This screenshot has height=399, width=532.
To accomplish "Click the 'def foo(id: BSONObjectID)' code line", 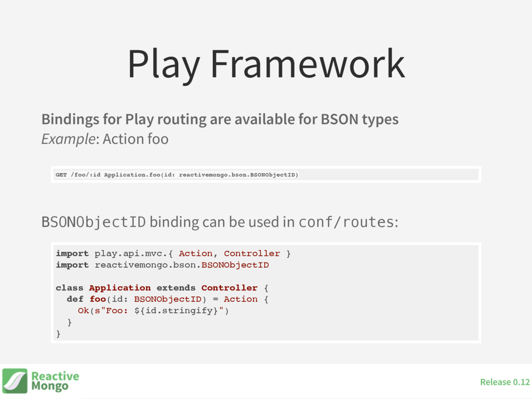I will (x=168, y=299).
